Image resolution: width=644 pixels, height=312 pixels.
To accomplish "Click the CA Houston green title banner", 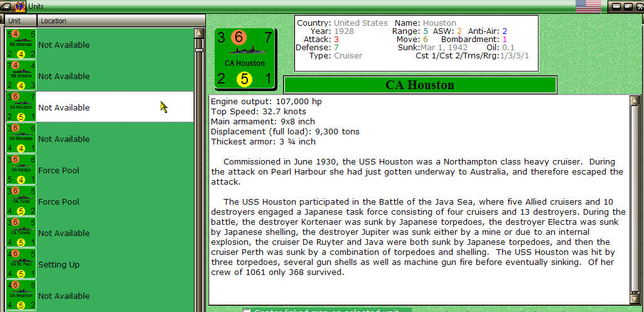I will [420, 85].
